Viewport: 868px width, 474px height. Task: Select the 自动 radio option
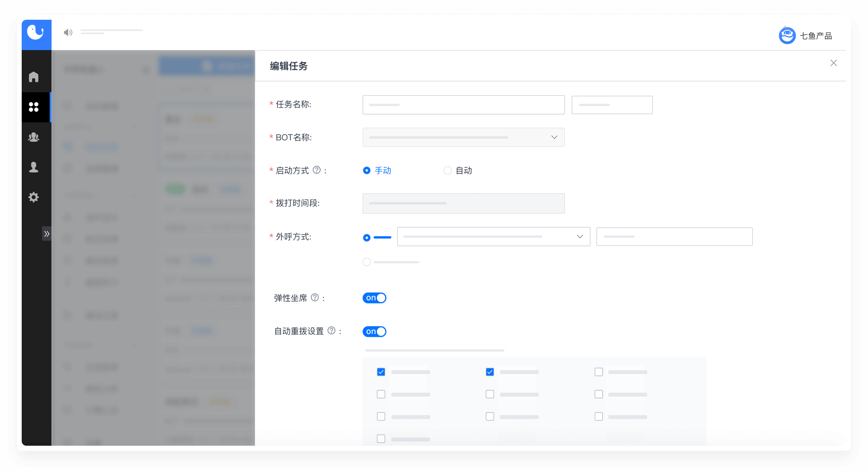pos(448,170)
